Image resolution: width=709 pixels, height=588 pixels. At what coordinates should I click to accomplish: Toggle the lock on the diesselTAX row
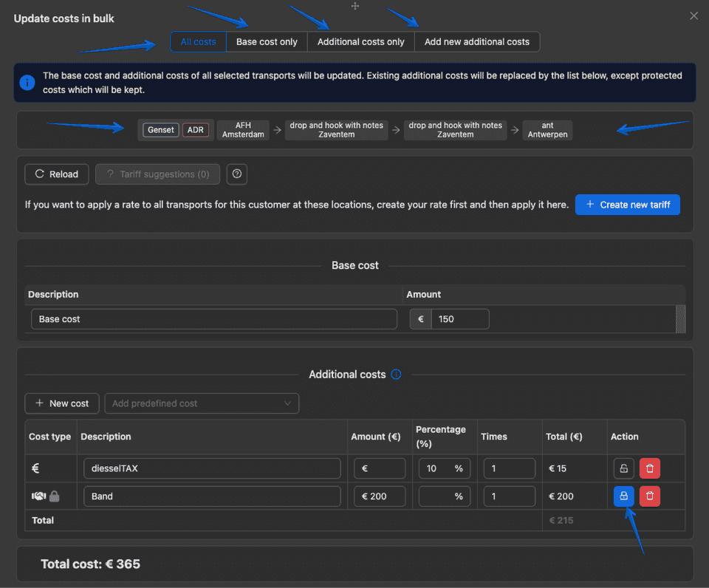[x=623, y=468]
